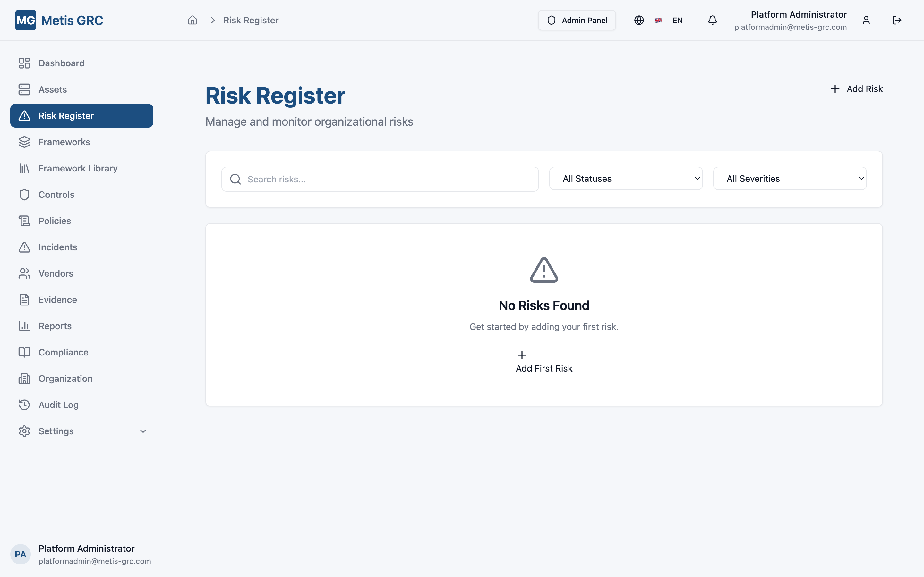Open the Reports chart icon

pyautogui.click(x=24, y=326)
